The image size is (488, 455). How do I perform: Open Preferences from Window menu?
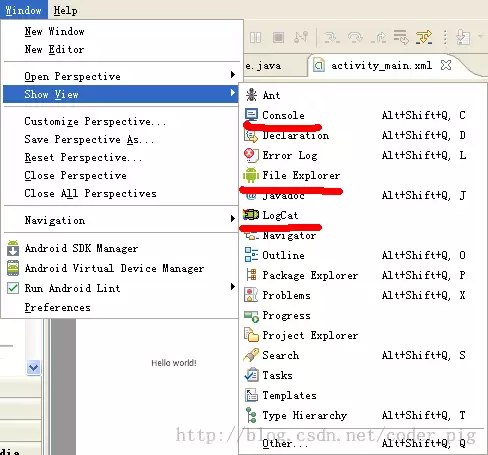[x=57, y=307]
